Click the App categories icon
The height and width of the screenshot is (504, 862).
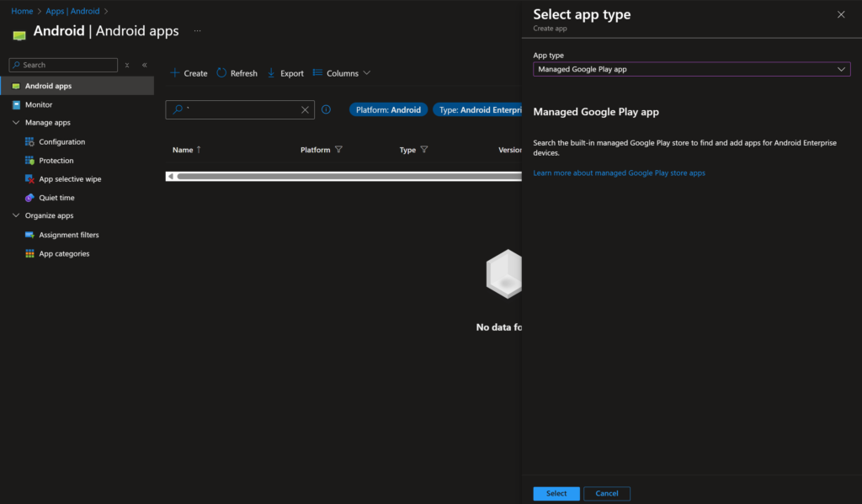tap(29, 253)
